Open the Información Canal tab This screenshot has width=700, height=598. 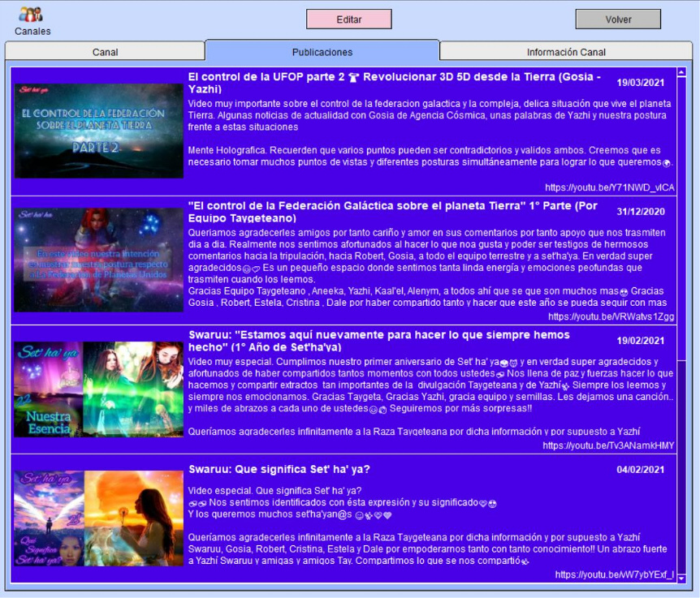point(566,52)
